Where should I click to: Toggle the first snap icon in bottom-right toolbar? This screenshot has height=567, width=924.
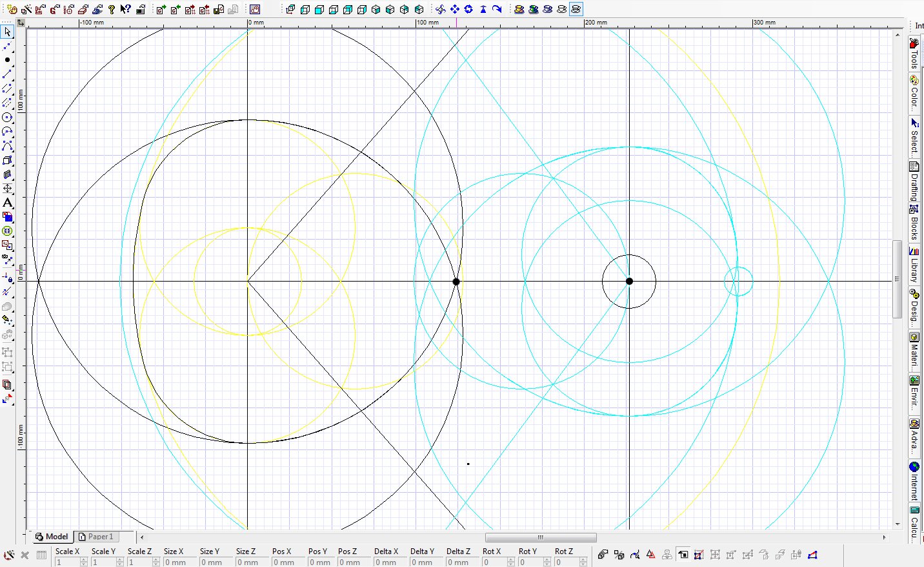pos(603,555)
